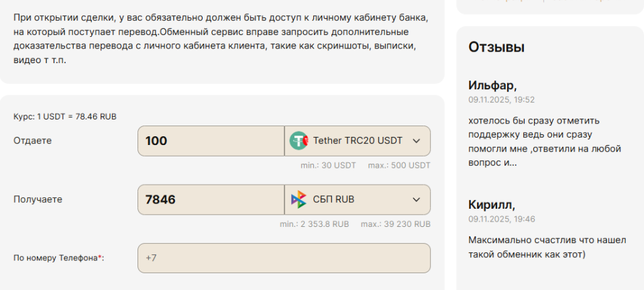The width and height of the screenshot is (644, 290).
Task: Click the Получаете amount field with 7846
Action: [211, 199]
